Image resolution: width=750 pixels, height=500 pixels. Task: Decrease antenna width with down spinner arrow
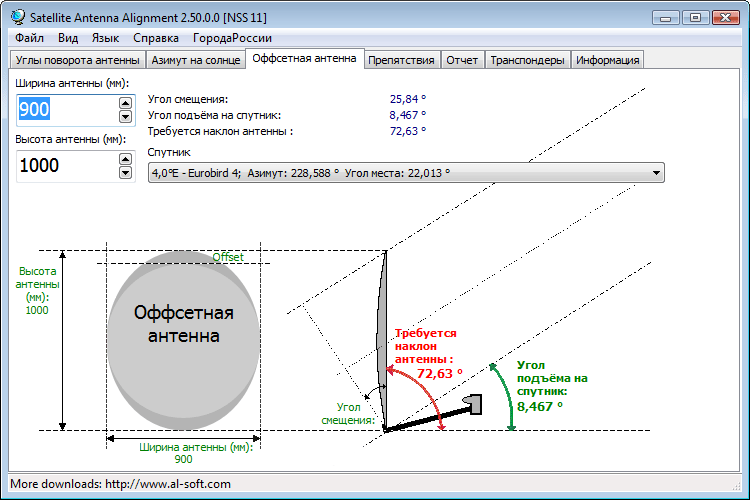[125, 116]
